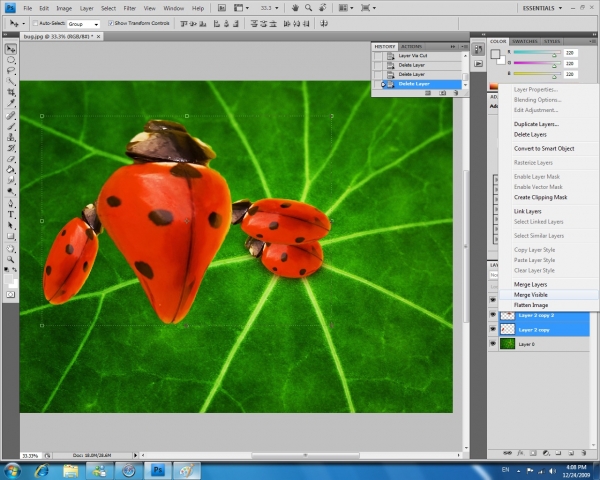
Task: Open the status bar info arrow
Action: 135,456
